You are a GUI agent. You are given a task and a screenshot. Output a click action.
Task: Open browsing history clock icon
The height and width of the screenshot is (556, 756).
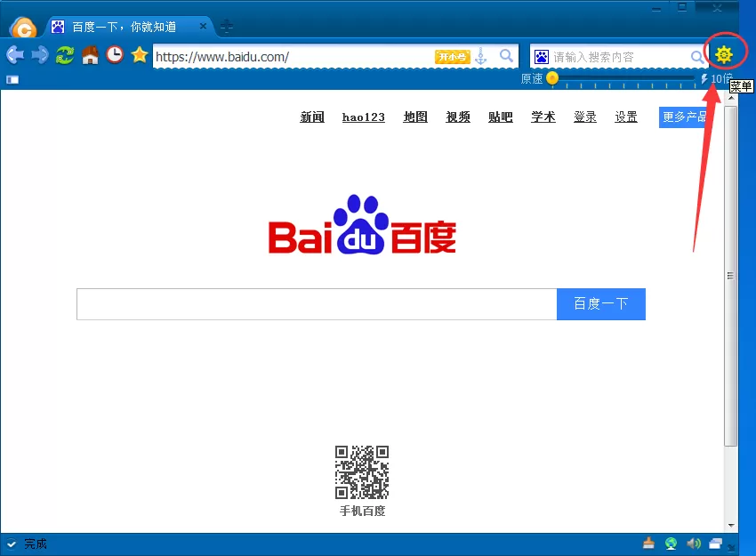click(115, 54)
